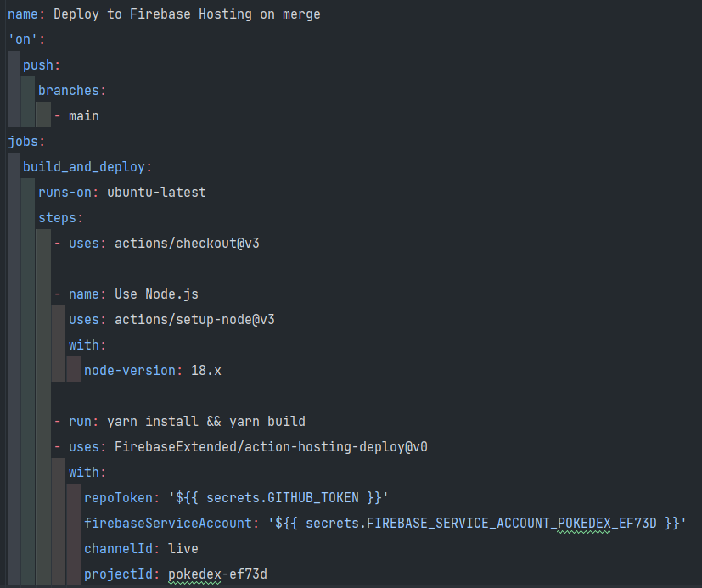702x588 pixels.
Task: Click the workflow name 'Deploy to Firebase Hosting on merge'
Action: pos(187,14)
